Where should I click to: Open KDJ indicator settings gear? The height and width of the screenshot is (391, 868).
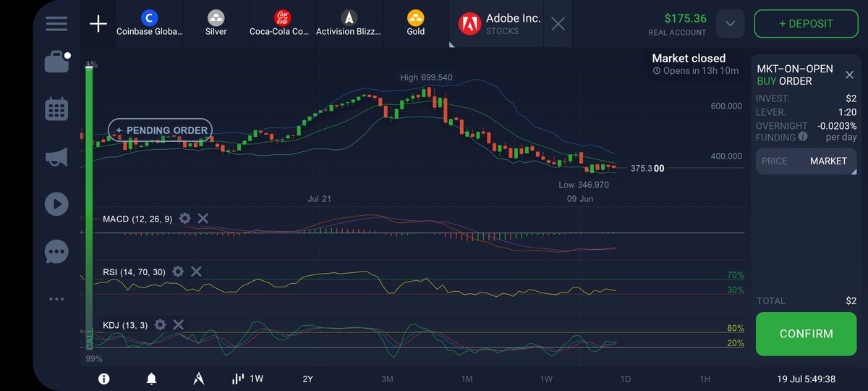click(x=160, y=325)
